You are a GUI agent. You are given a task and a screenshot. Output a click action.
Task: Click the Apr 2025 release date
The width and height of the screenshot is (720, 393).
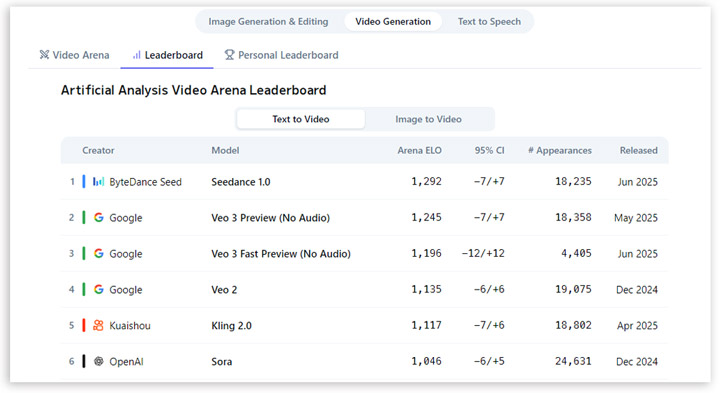tap(637, 326)
